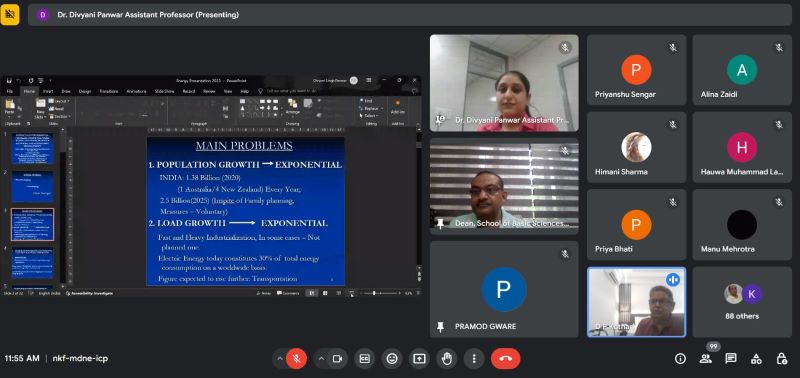This screenshot has width=800, height=378.
Task: Open the Slide Show ribbon tab
Action: click(164, 91)
